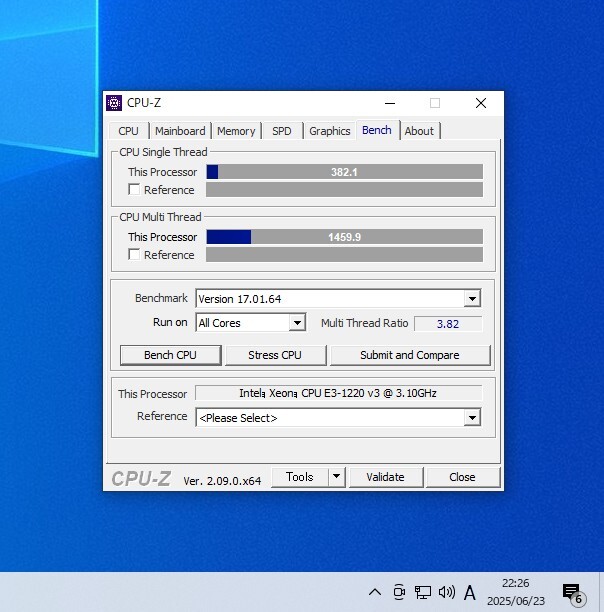The image size is (604, 612).
Task: Start the Stress CPU button
Action: pyautogui.click(x=275, y=355)
